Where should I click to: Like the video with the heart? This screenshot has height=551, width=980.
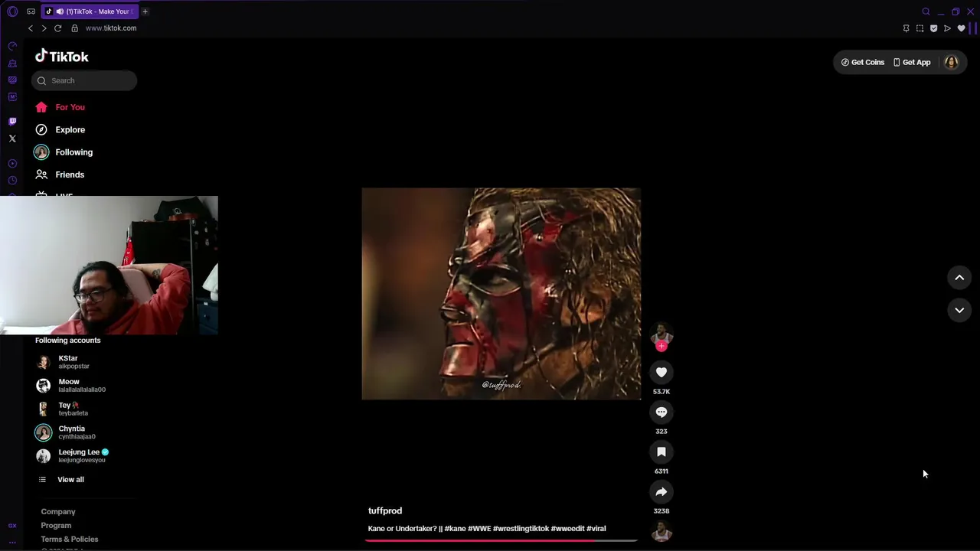[x=661, y=373]
